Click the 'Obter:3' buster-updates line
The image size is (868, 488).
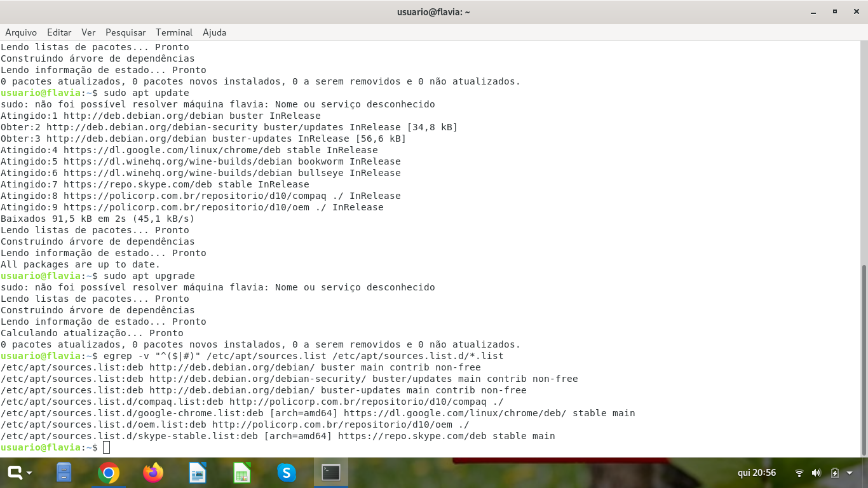pos(203,139)
